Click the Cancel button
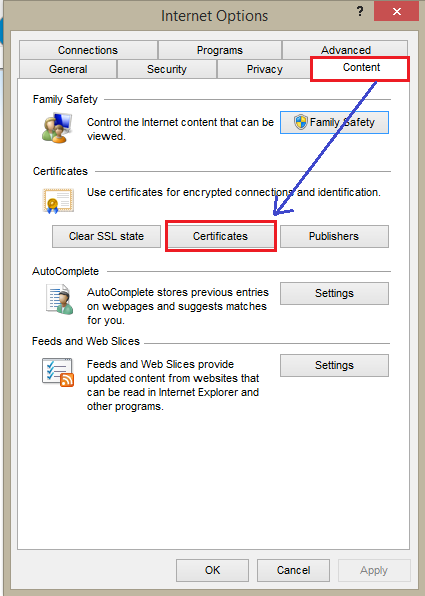 293,570
